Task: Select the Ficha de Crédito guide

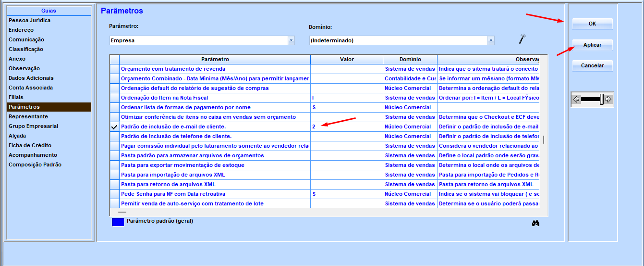Action: pos(30,145)
